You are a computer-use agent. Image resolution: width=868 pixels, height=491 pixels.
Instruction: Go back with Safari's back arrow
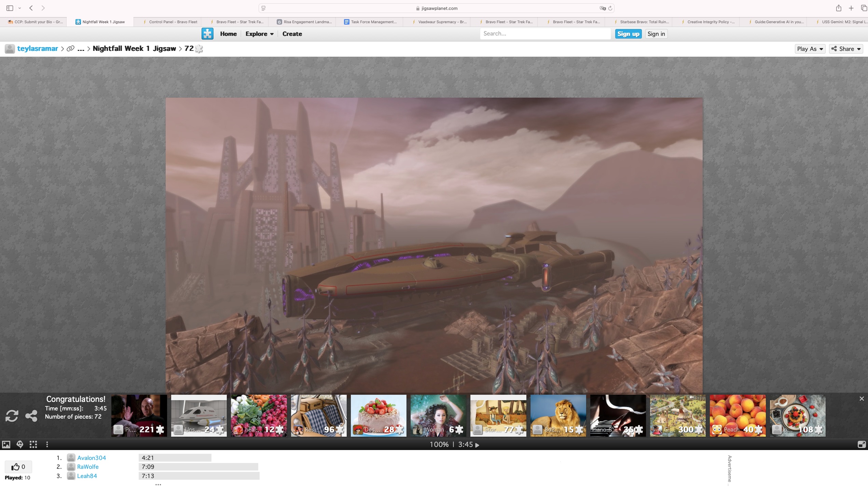31,8
